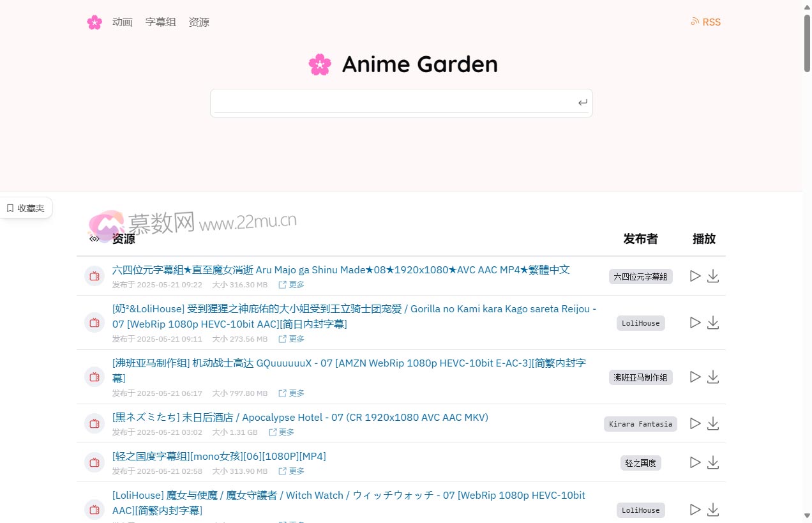
Task: Expand 更多 for the Apocalypse Hotel entry
Action: coord(287,432)
